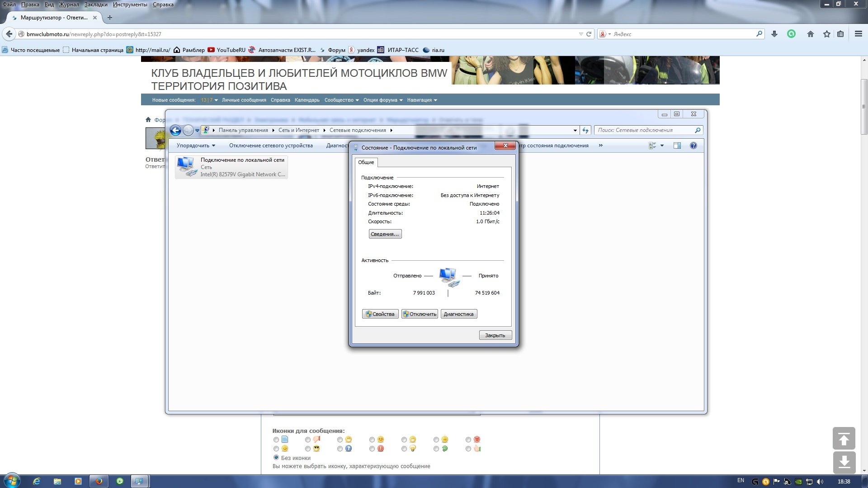Open Firefox home page icon
The image size is (868, 488).
coord(811,34)
